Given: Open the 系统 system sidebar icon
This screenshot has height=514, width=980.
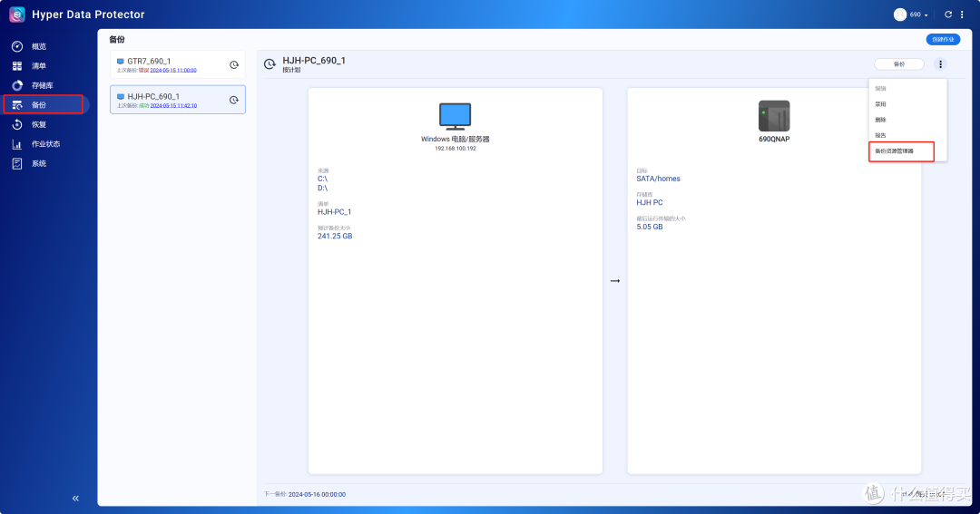Looking at the screenshot, I should coord(17,164).
